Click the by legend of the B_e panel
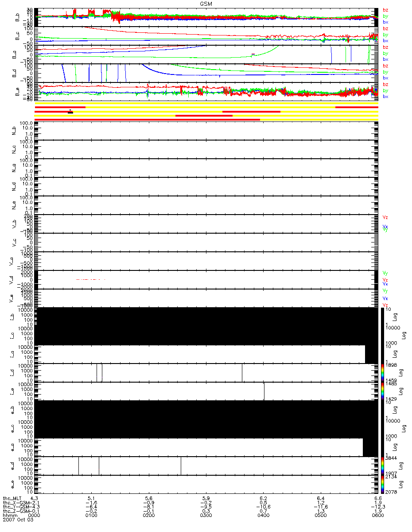The image size is (412, 532). pyautogui.click(x=385, y=90)
